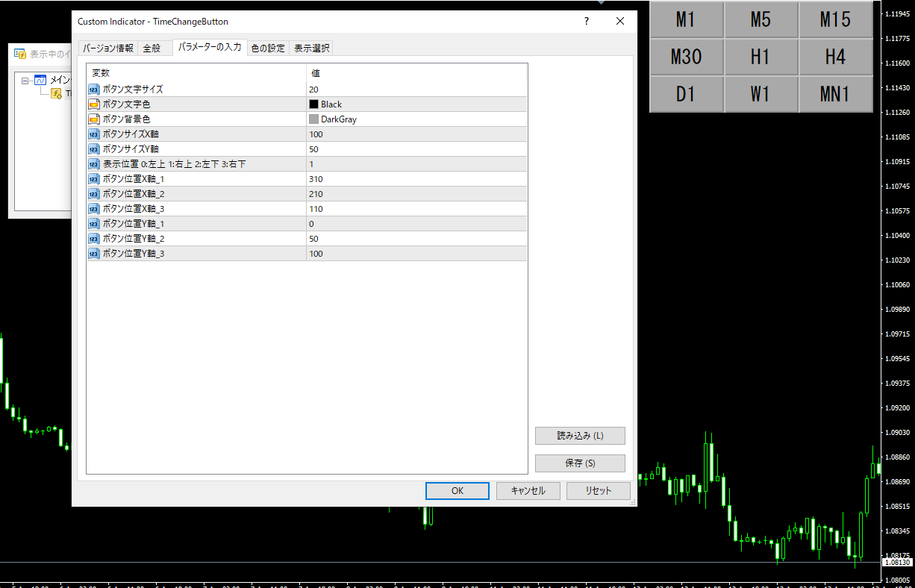Switch to the 全般 tab
The height and width of the screenshot is (588, 915).
[152, 48]
